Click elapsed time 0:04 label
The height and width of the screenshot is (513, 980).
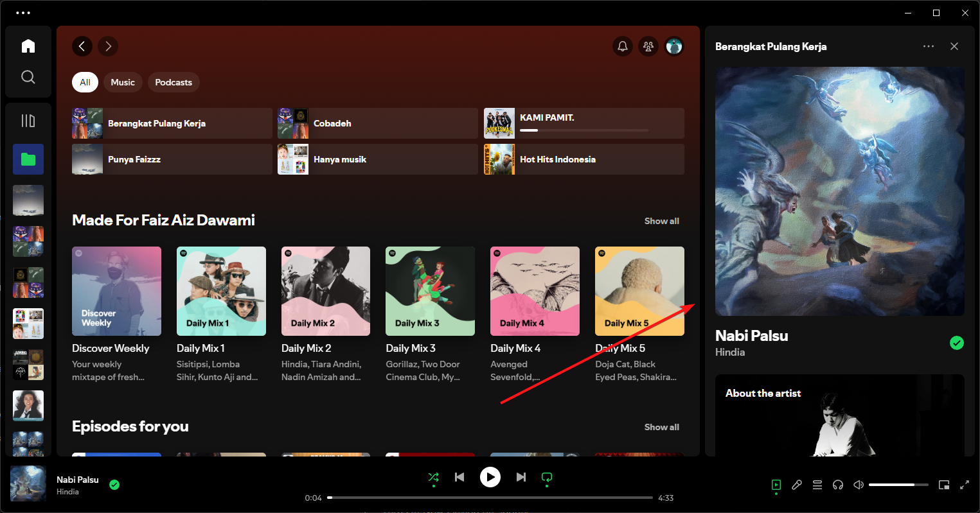coord(313,498)
